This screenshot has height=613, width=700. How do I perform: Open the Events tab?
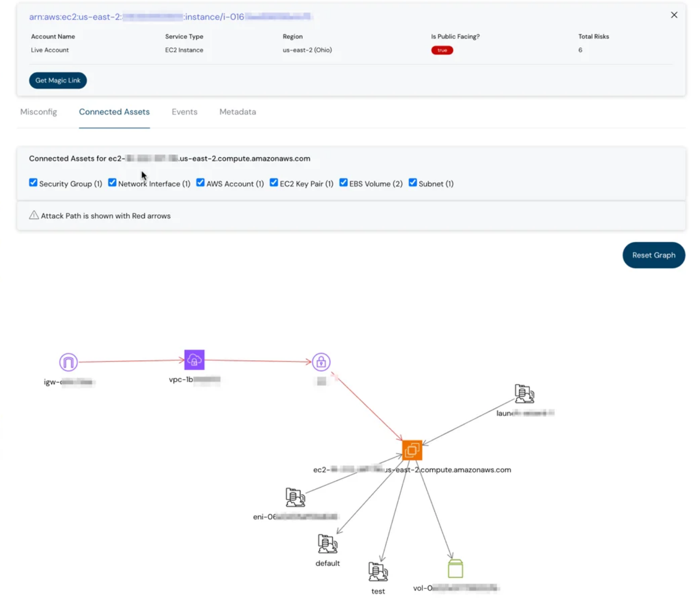point(184,112)
